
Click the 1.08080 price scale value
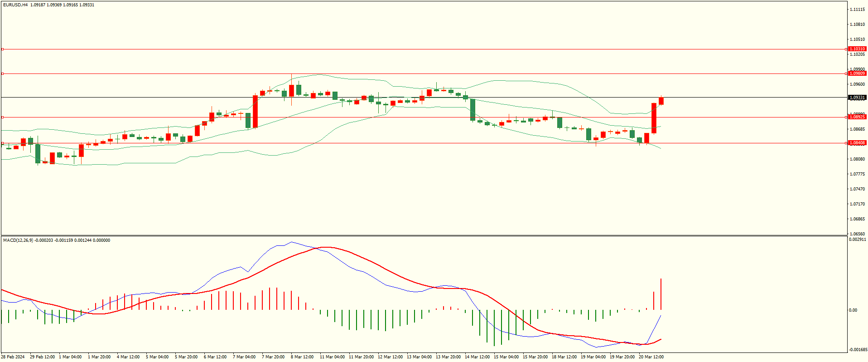click(858, 159)
